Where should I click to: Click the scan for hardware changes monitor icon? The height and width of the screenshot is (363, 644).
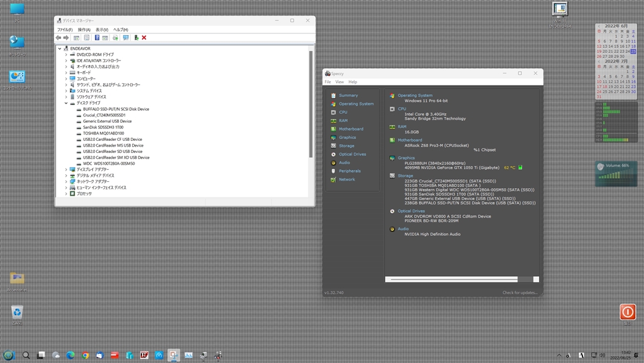[126, 38]
